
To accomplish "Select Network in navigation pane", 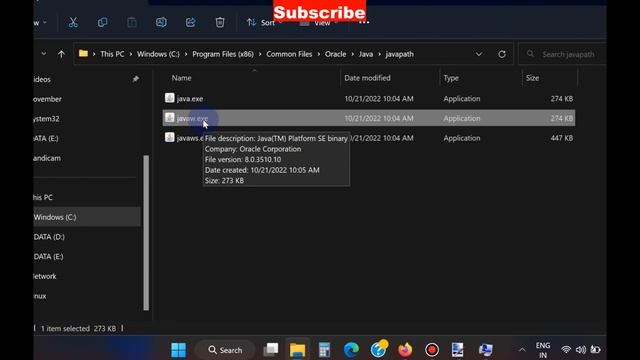I will [45, 276].
